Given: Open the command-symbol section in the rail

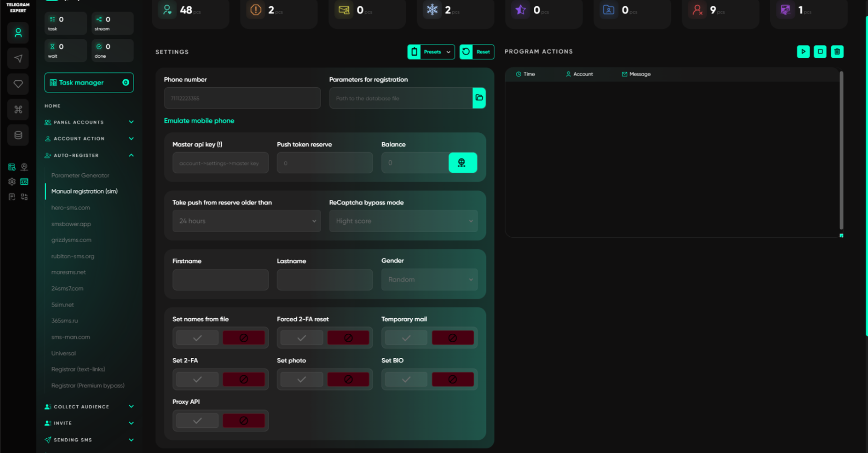Looking at the screenshot, I should point(18,109).
